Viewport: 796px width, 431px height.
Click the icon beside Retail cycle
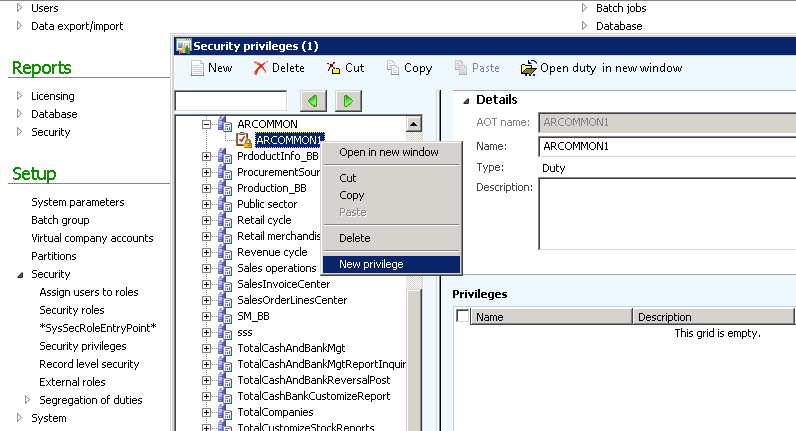[225, 220]
